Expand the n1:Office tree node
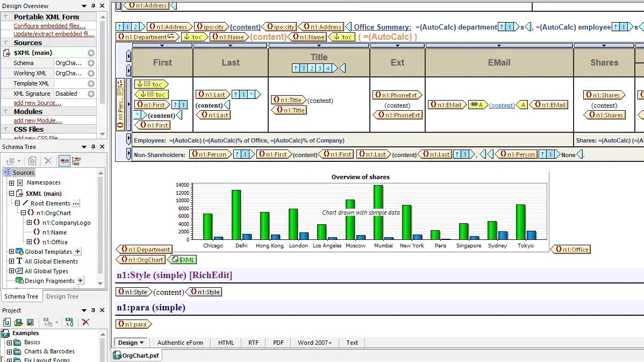 pyautogui.click(x=29, y=242)
